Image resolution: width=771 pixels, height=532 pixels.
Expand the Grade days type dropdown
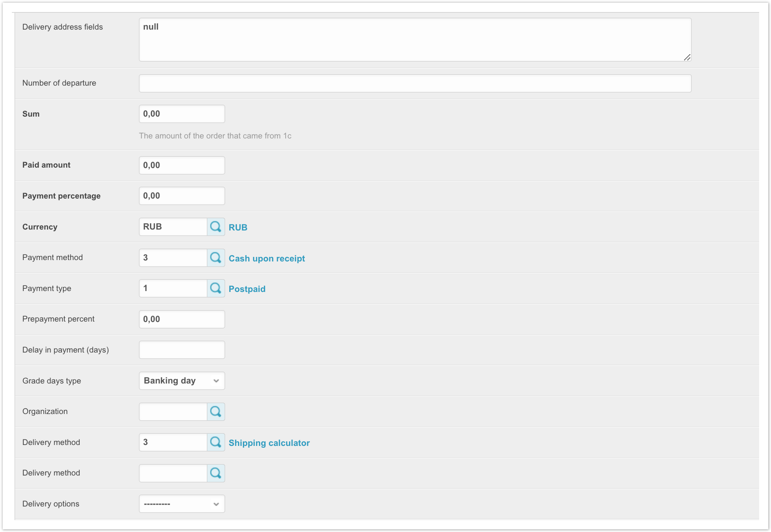tap(182, 381)
